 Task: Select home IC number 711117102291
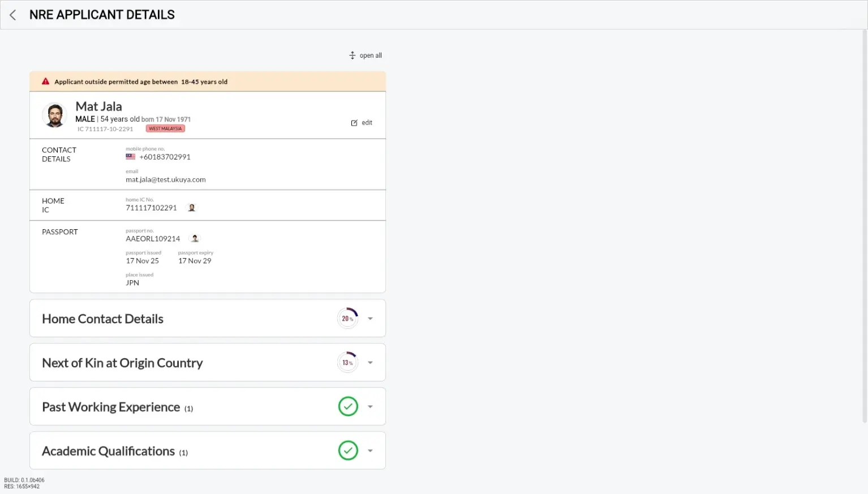[x=151, y=208]
